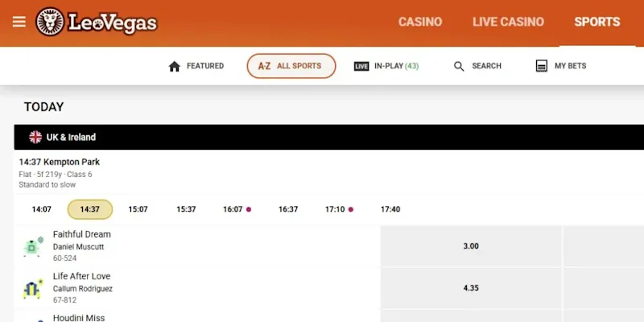Click the Houdini Miss runner name
Screen dimensions: 644x322
coord(79,318)
